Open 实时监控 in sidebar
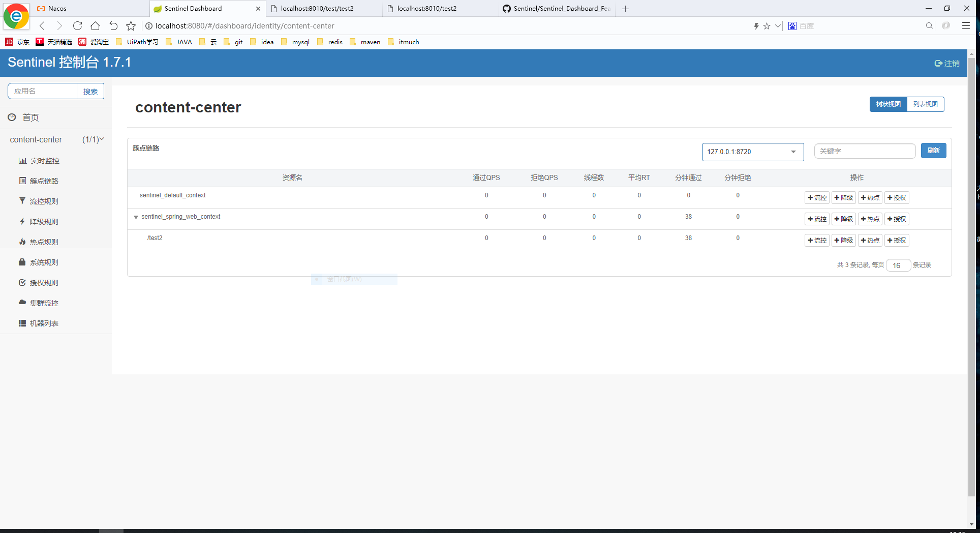Viewport: 980px width, 533px height. point(40,161)
